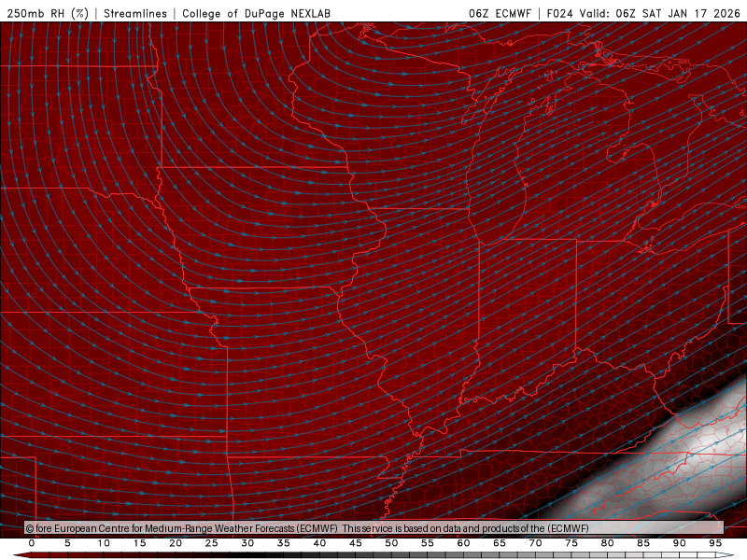Click the ECMWF copyright notice banner
This screenshot has width=747, height=560.
[x=374, y=528]
